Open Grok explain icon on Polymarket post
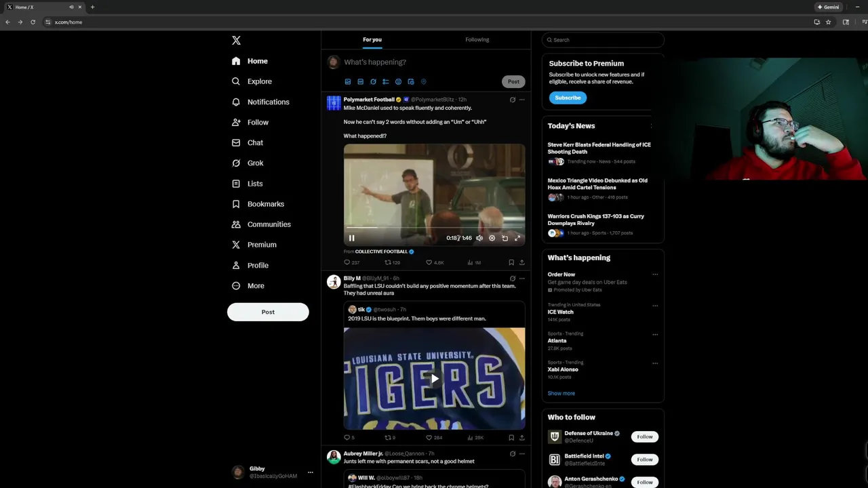The width and height of the screenshot is (868, 488). pos(513,100)
